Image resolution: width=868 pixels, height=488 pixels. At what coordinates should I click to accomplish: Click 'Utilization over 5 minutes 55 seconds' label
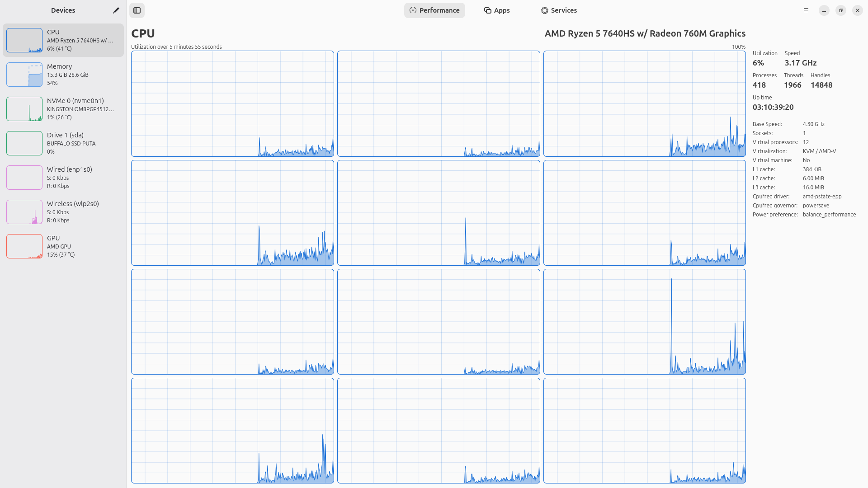[176, 47]
